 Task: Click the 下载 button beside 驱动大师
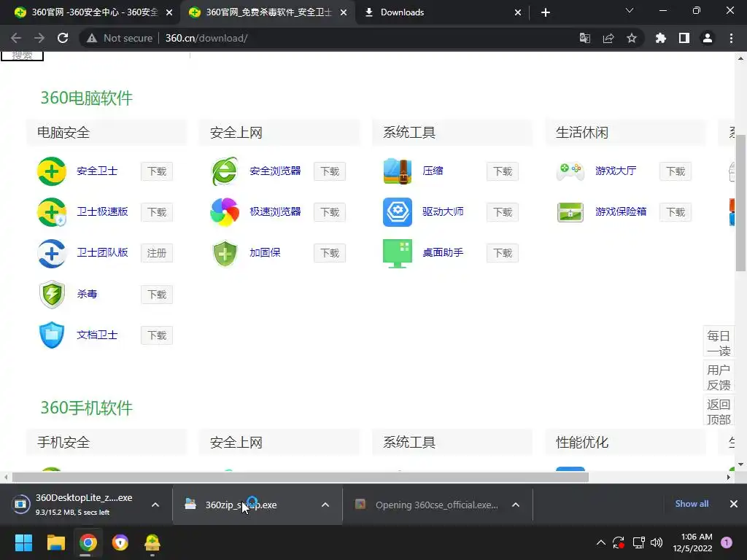[503, 212]
